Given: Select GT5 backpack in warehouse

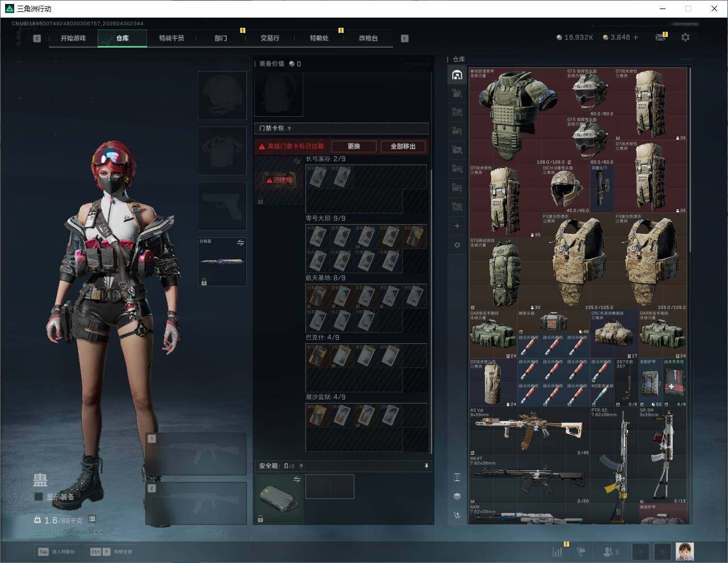Looking at the screenshot, I should tap(505, 274).
